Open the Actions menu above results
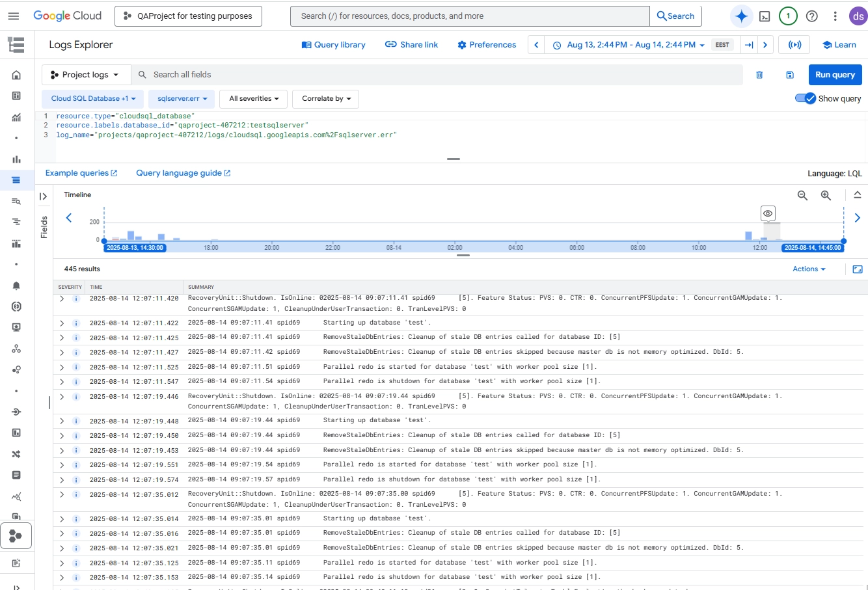 pyautogui.click(x=809, y=269)
